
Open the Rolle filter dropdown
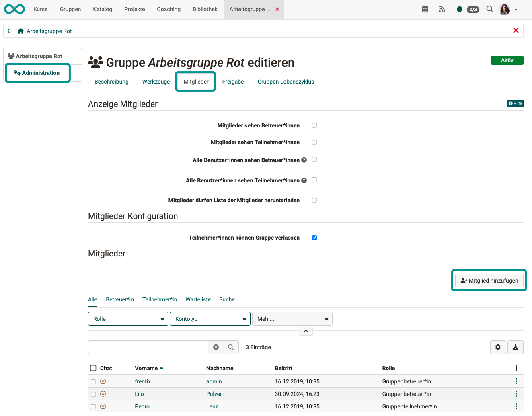pos(128,319)
